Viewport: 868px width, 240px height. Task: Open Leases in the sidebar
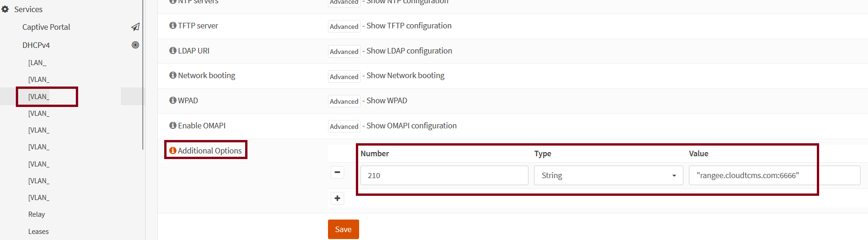[x=38, y=232]
